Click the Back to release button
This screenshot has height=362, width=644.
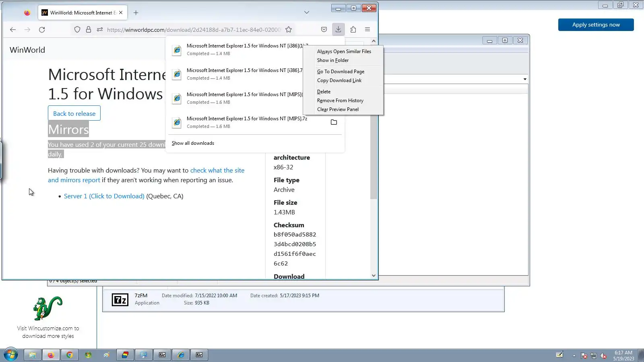point(74,113)
